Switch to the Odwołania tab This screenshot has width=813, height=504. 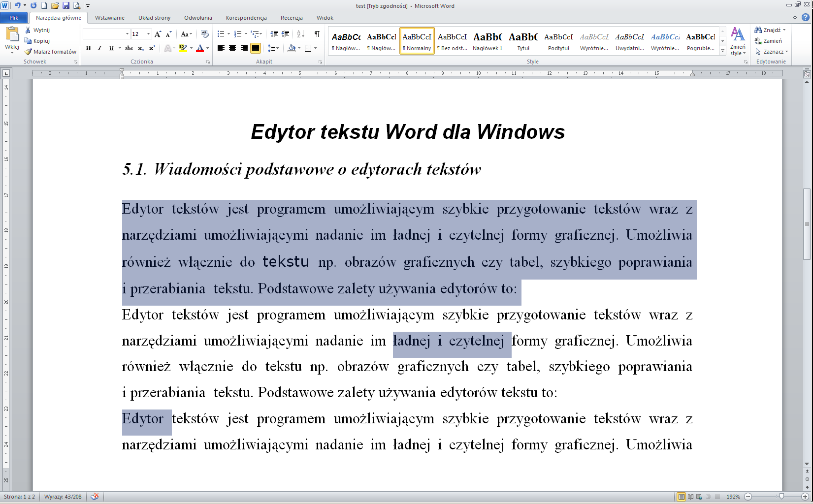click(198, 18)
